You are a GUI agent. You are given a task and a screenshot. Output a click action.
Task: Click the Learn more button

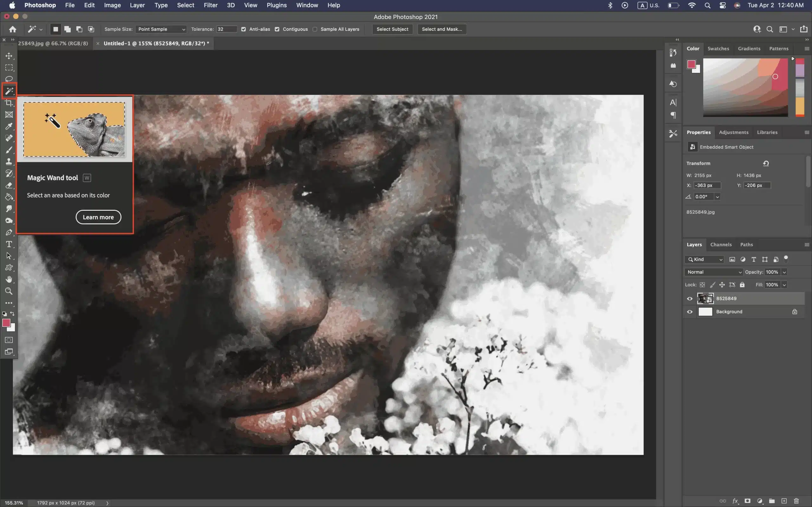point(98,217)
